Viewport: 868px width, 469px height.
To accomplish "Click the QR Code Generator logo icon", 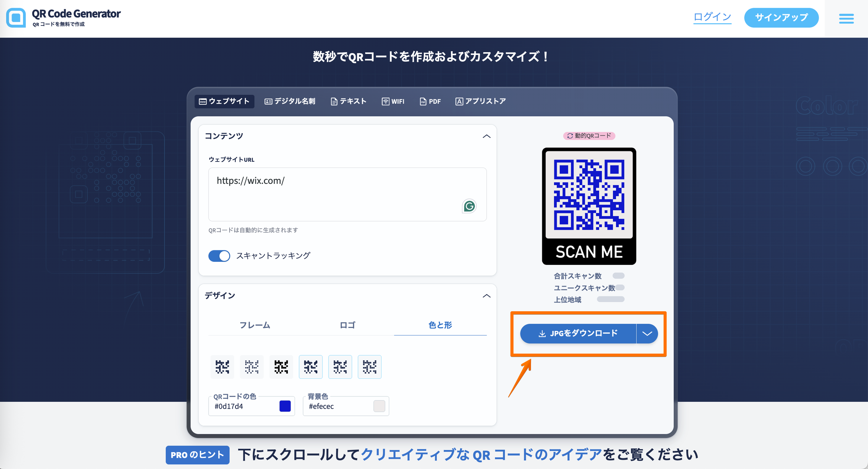I will coord(16,18).
